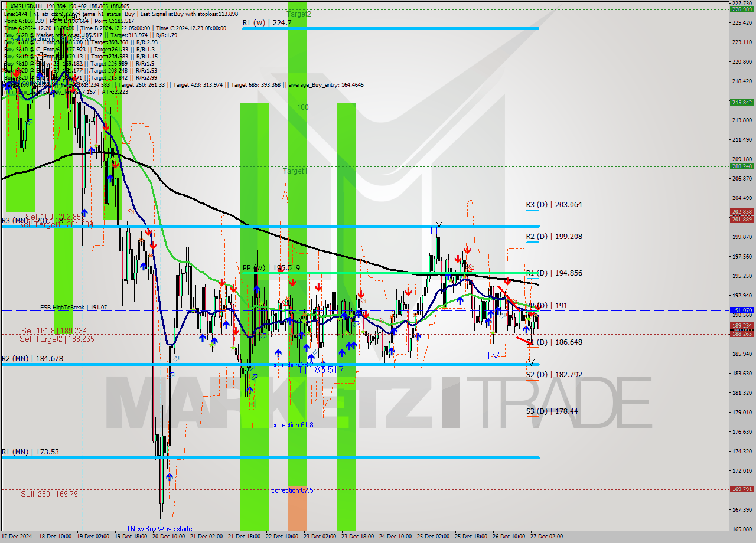Viewport: 756px width, 543px height.
Task: Click the 20 Dec 10:00 time axis label
Action: [168, 537]
